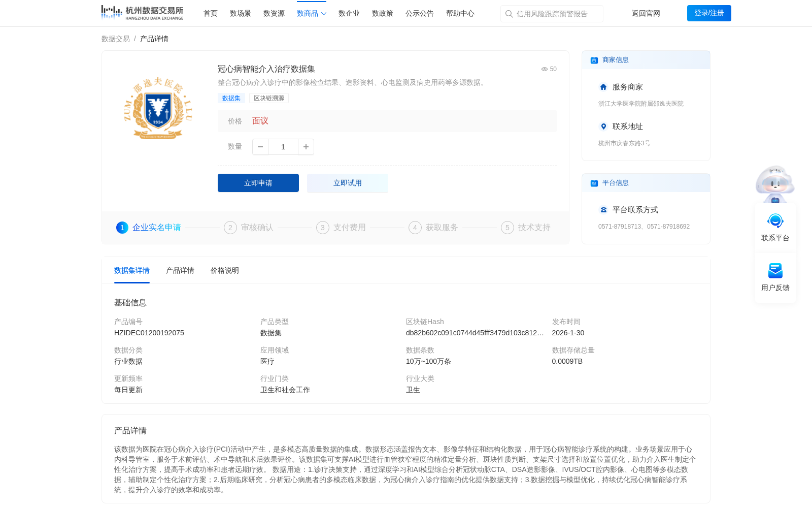Click the storage value 0.0009TB
This screenshot has height=508, width=812.
(x=567, y=361)
